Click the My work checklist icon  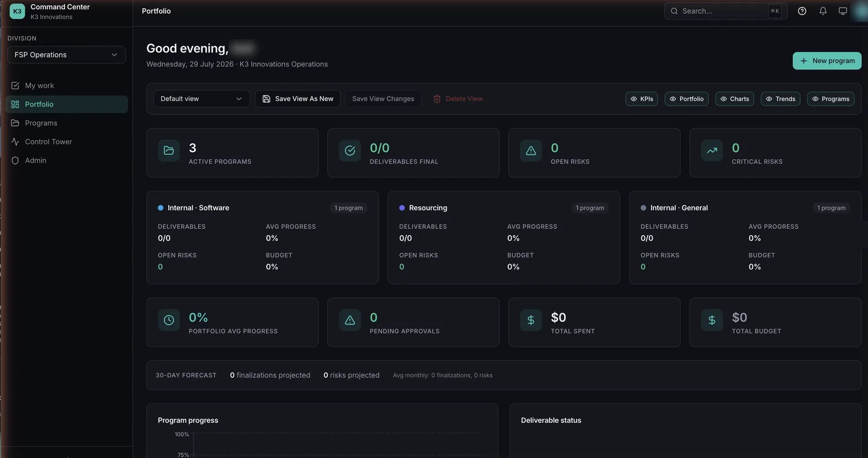pyautogui.click(x=15, y=86)
